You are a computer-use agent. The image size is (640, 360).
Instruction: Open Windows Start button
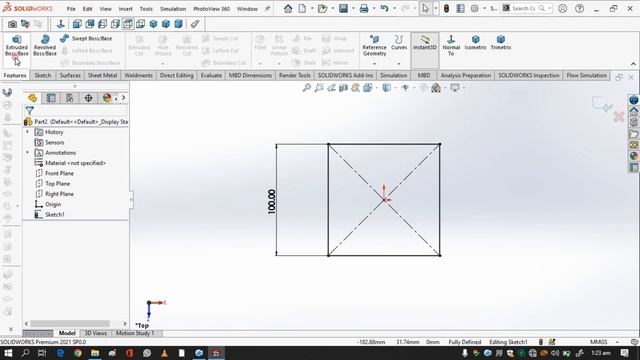(x=8, y=353)
